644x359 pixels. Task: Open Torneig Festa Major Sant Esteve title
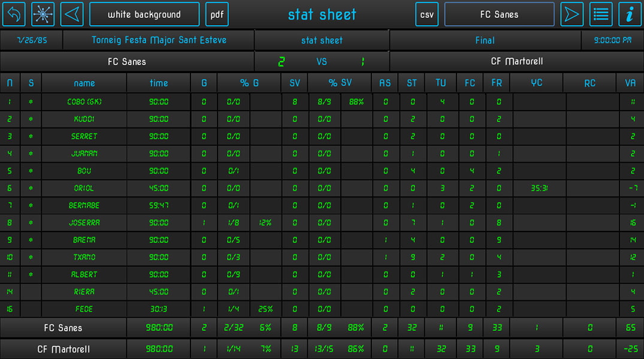click(159, 41)
